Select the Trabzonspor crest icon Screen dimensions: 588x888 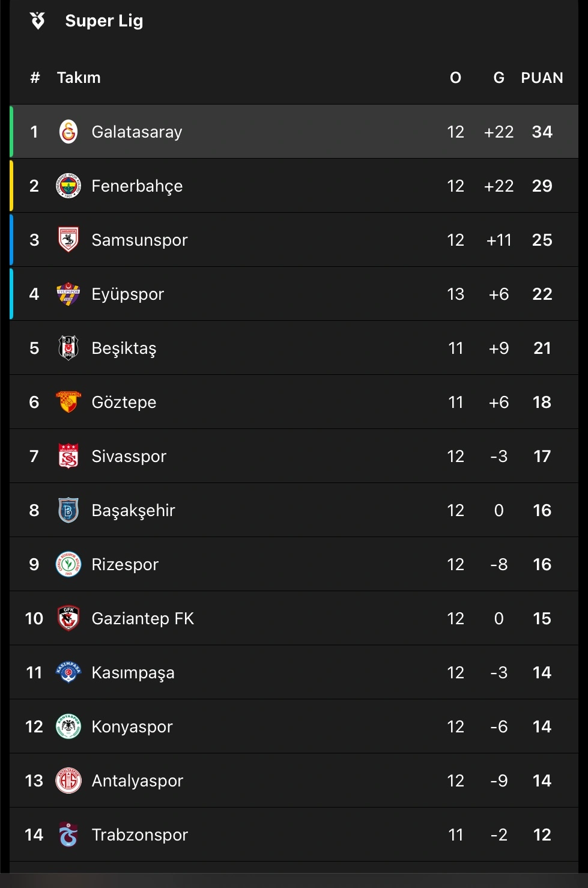[68, 835]
